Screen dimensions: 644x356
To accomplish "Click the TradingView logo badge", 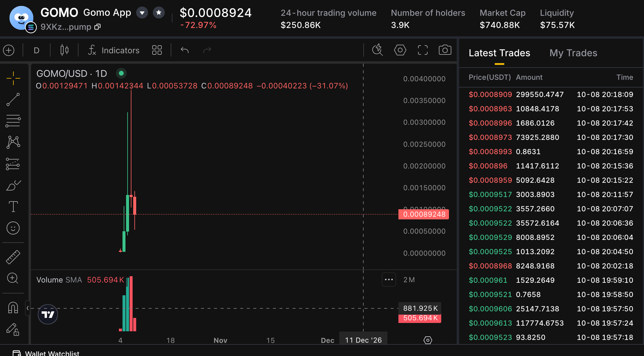I will (x=48, y=314).
